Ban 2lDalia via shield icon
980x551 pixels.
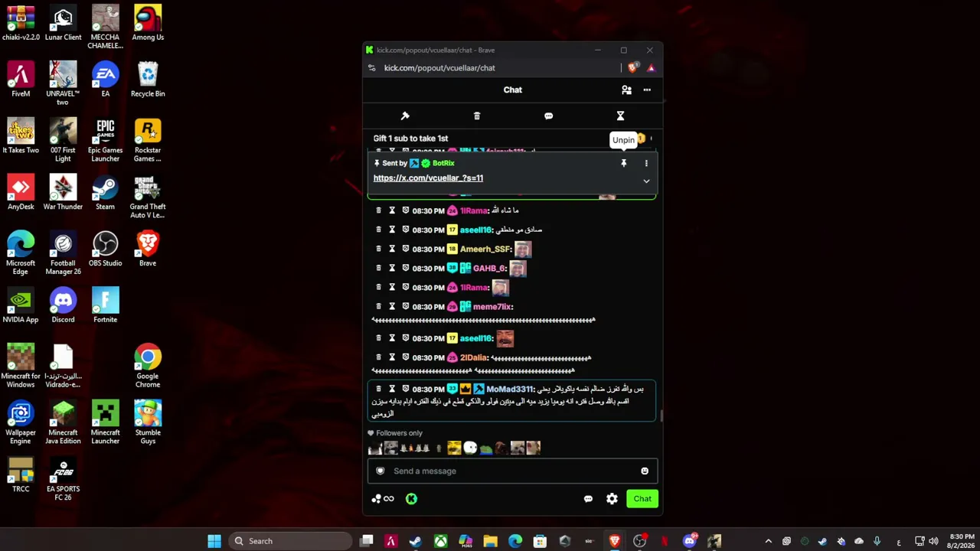click(x=406, y=357)
